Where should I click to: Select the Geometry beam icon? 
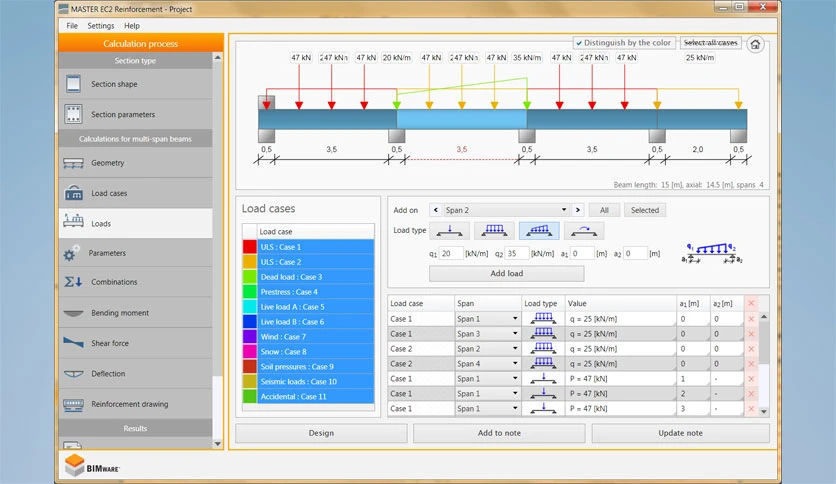73,163
